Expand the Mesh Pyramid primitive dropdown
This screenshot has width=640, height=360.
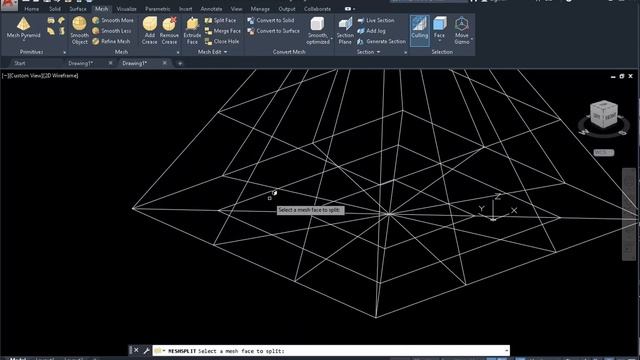23,40
